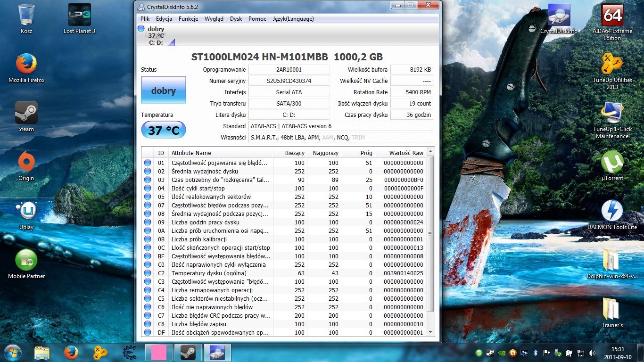Click the power-on count field "19 count"
The height and width of the screenshot is (362, 644).
point(412,104)
